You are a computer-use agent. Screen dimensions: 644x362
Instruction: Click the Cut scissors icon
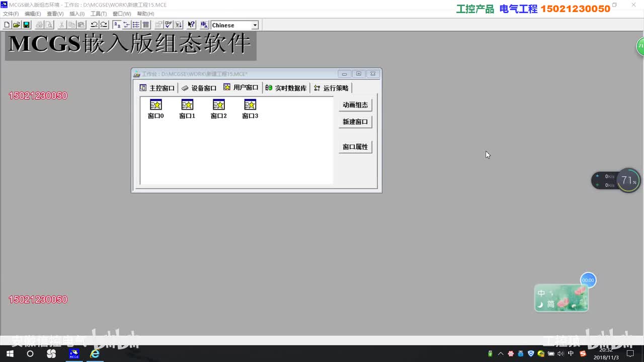pos(61,25)
